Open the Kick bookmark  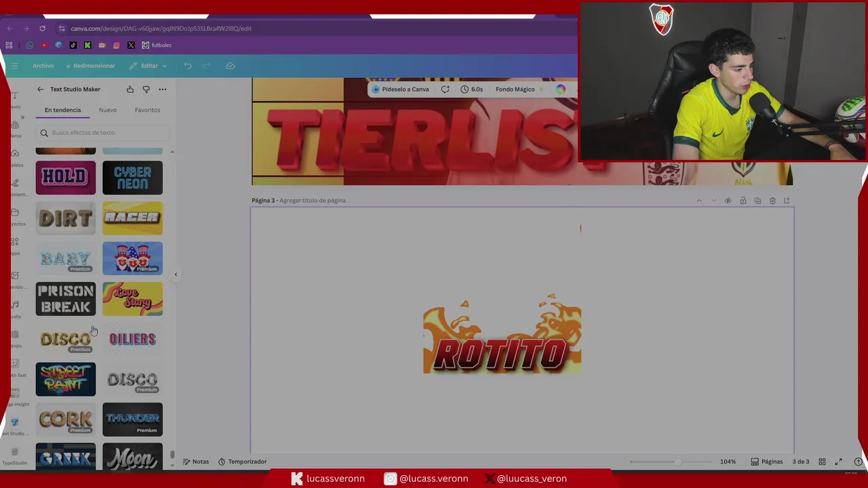point(87,45)
